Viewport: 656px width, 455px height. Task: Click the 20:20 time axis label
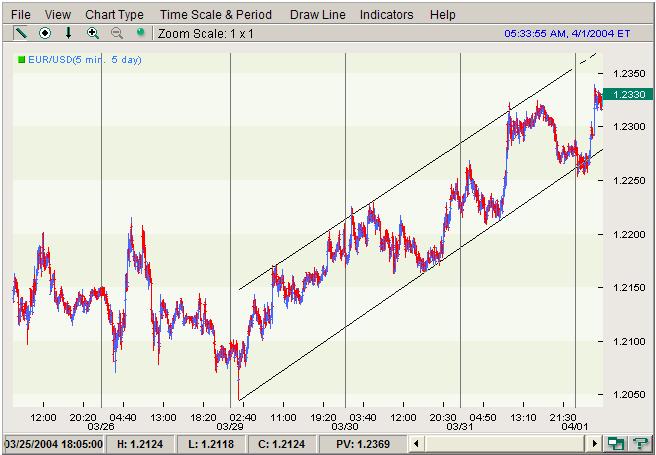[83, 417]
